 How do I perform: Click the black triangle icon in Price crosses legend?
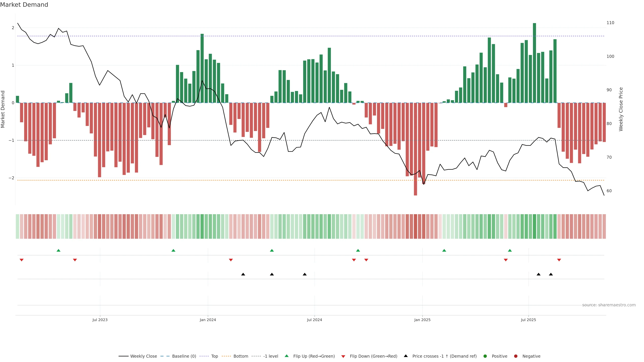point(406,356)
